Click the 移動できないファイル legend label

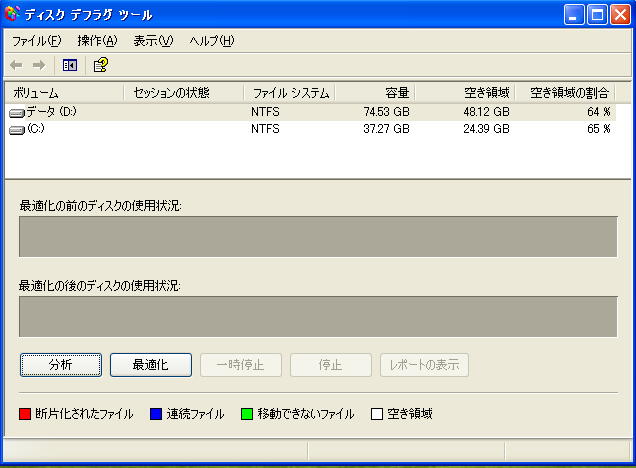point(306,414)
